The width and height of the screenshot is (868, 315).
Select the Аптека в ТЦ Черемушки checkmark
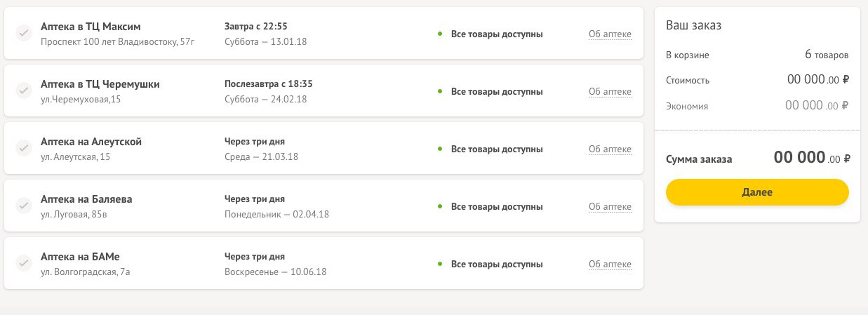pyautogui.click(x=23, y=91)
